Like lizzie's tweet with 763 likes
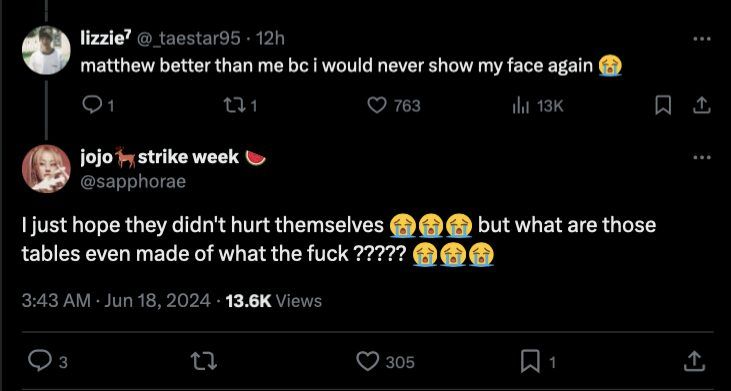The image size is (731, 391). click(x=394, y=106)
